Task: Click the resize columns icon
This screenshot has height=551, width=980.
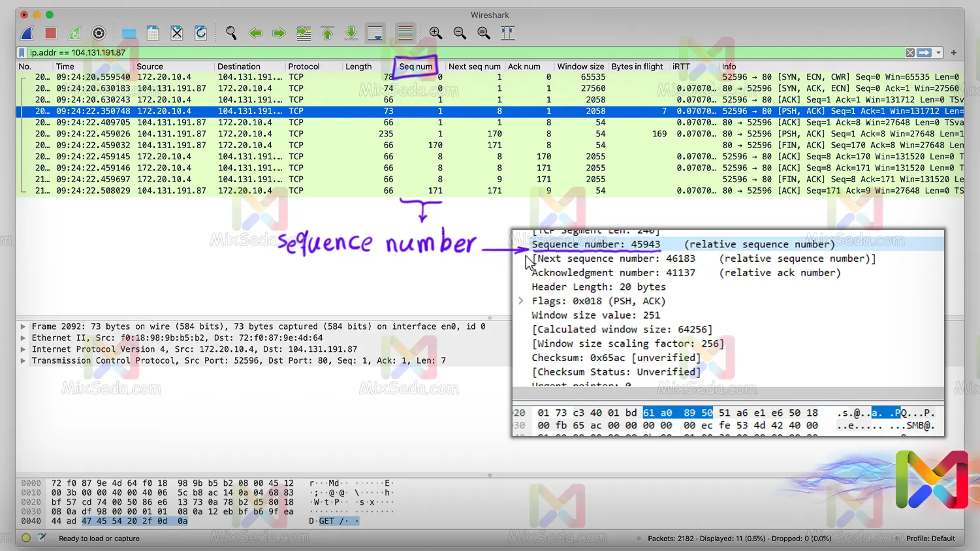Action: [x=507, y=33]
